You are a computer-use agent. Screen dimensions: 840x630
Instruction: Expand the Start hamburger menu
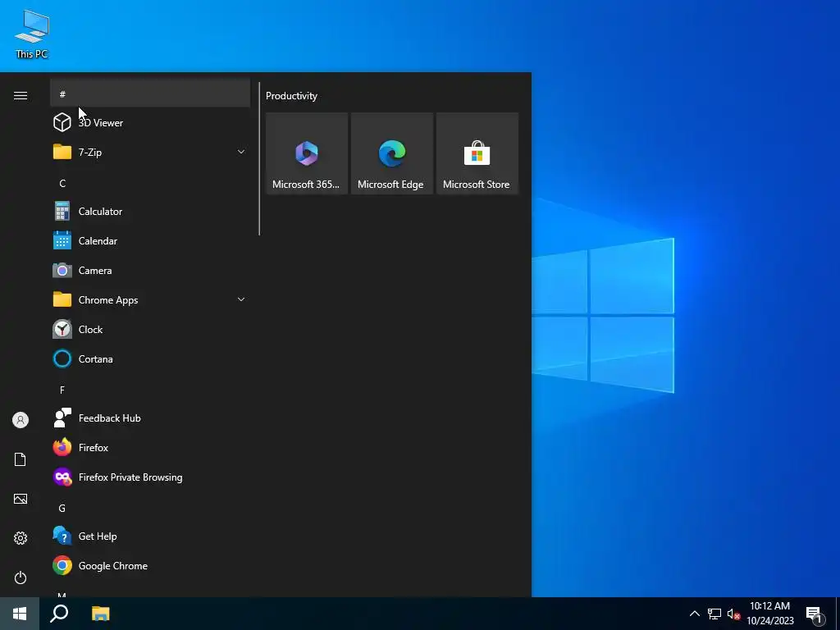(21, 95)
